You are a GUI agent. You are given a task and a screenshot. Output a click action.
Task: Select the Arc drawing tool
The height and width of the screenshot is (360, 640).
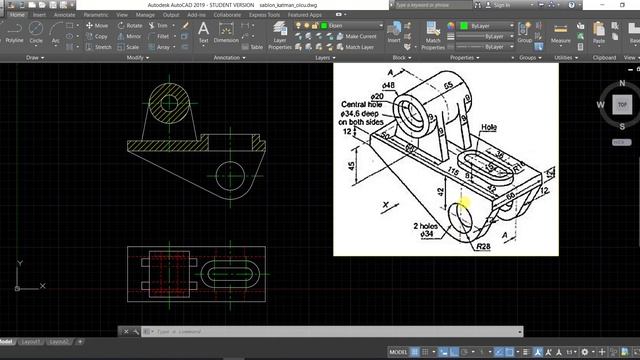(x=56, y=33)
